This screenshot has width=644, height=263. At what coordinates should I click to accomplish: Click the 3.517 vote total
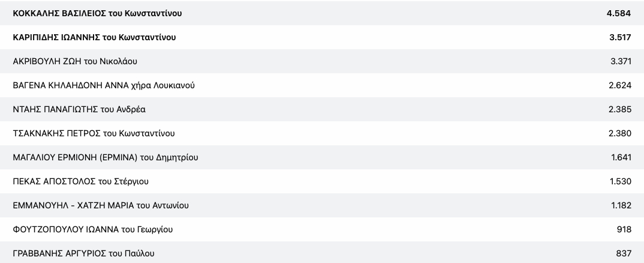click(619, 37)
